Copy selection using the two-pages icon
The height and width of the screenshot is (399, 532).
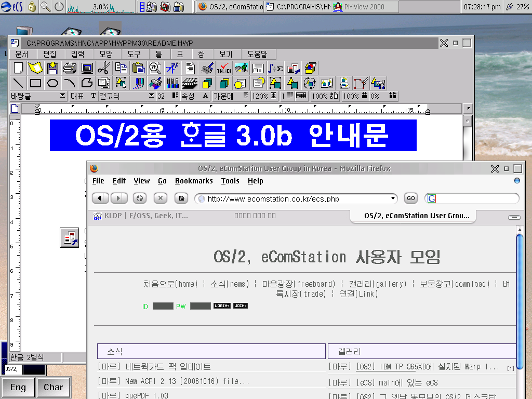coord(121,68)
